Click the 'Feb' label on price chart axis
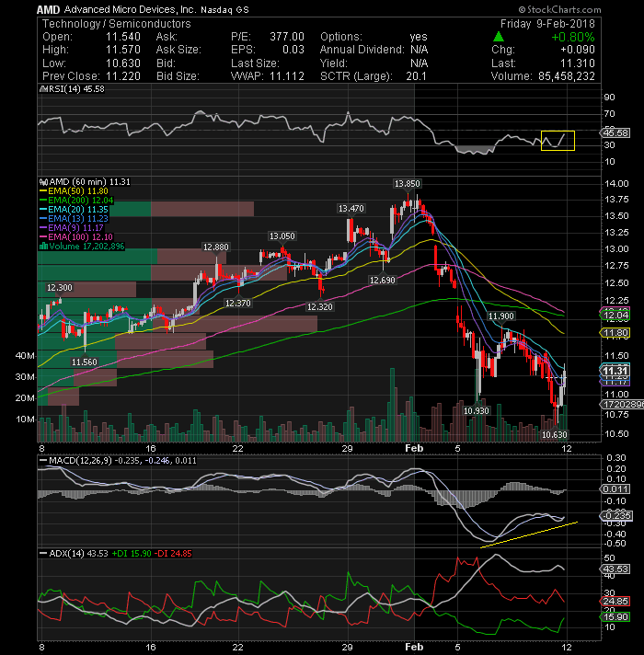The height and width of the screenshot is (655, 644). (414, 449)
